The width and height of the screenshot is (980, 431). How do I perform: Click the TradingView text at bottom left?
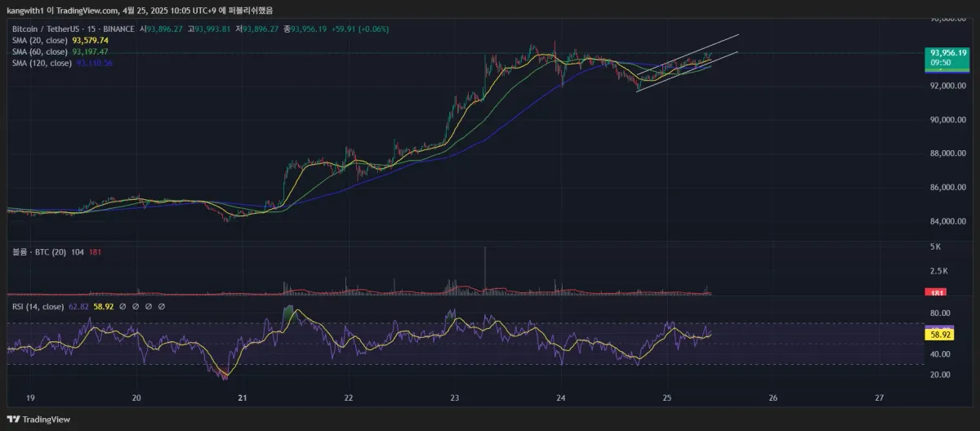coord(46,419)
